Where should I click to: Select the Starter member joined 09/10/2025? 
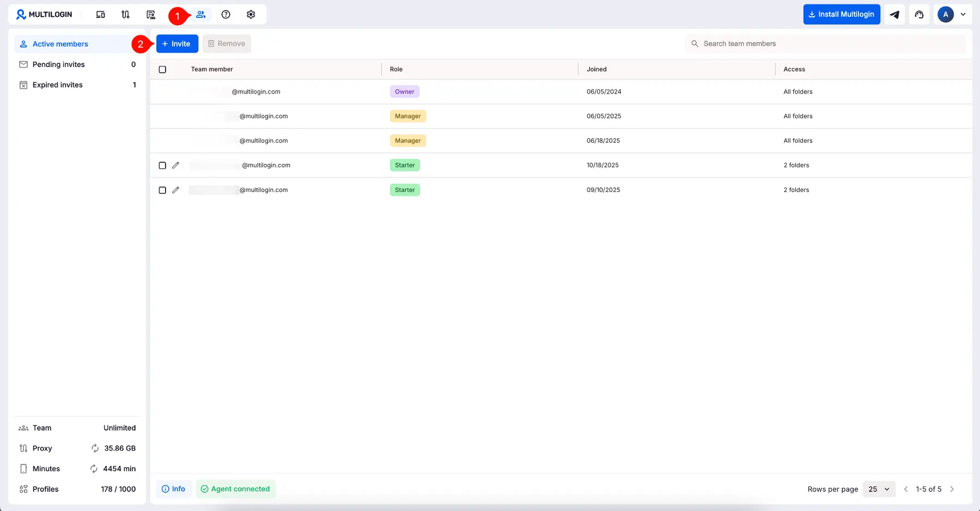pyautogui.click(x=162, y=190)
